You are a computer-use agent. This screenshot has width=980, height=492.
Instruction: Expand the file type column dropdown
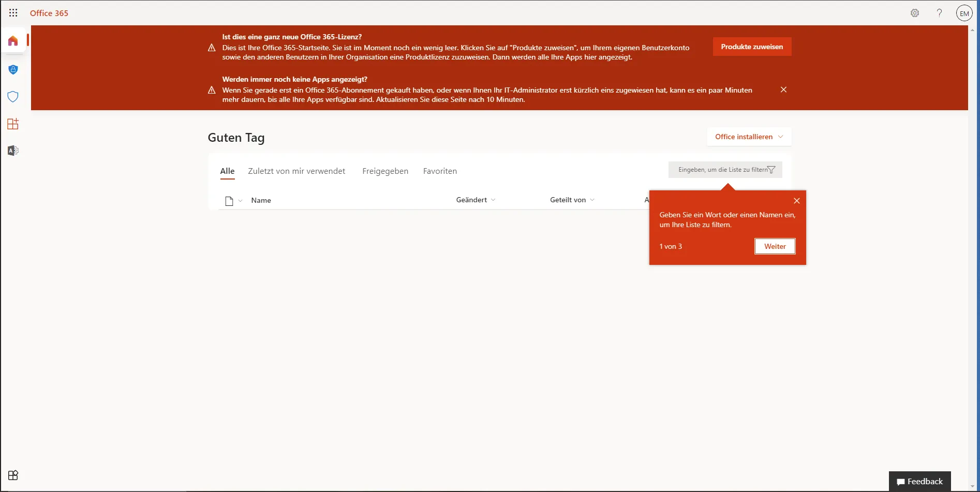pyautogui.click(x=240, y=201)
